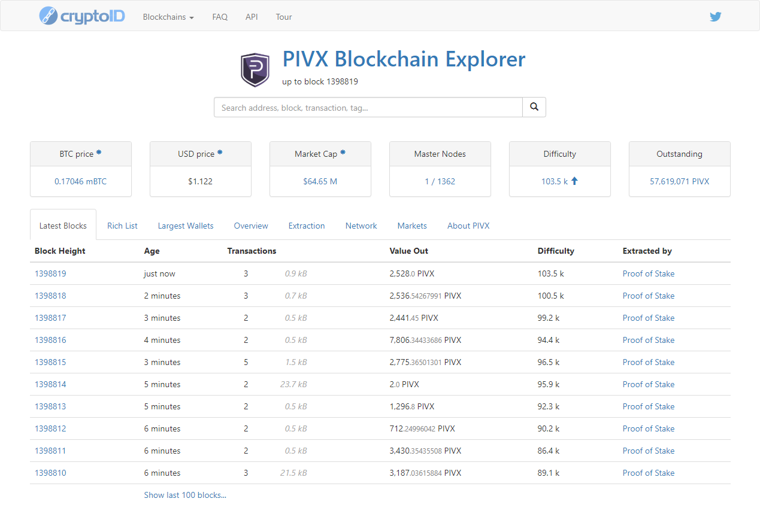Open block 1398815

coord(50,362)
